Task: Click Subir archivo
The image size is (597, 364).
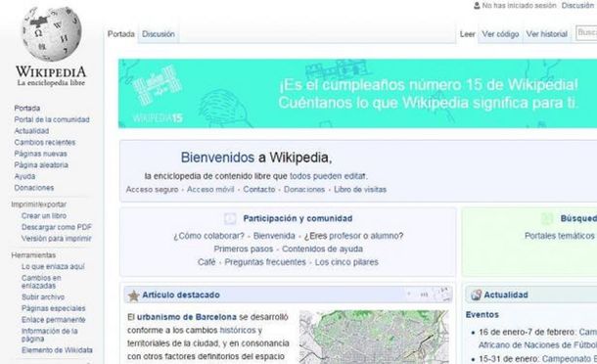Action: pos(43,297)
